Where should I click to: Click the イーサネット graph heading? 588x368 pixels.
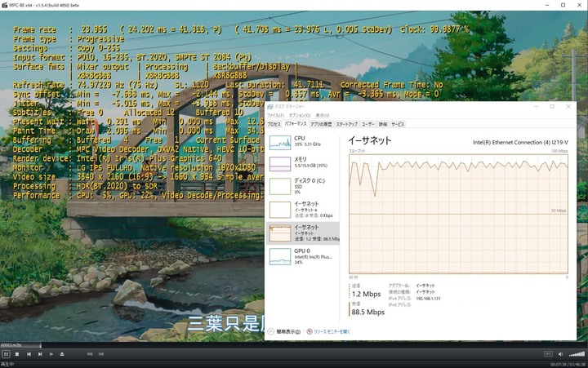click(370, 140)
